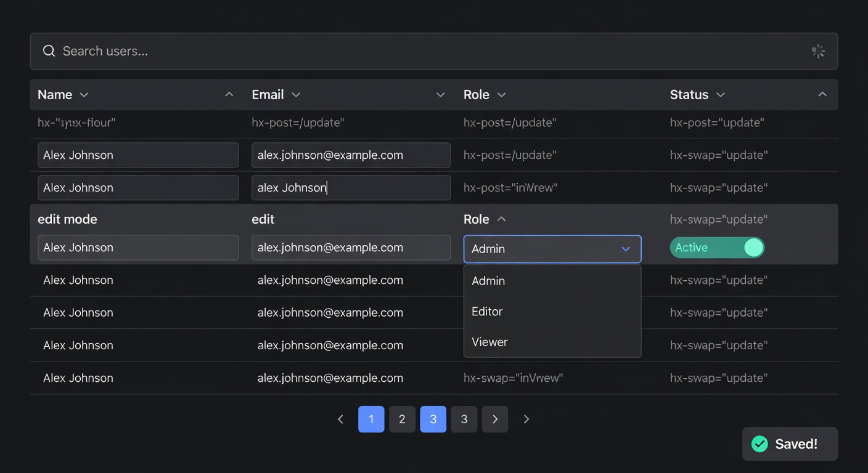Go to previous page with the left chevron
Screen dimensions: 868x473
click(x=340, y=419)
